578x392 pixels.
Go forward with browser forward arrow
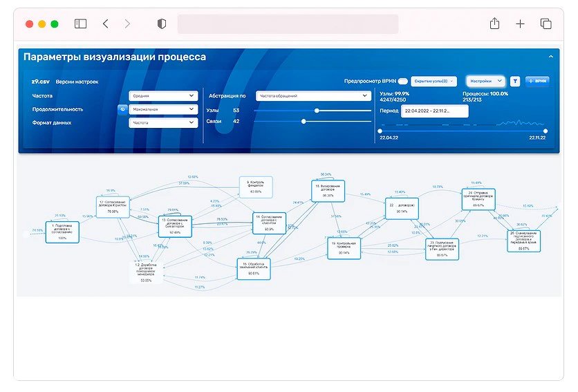click(127, 24)
